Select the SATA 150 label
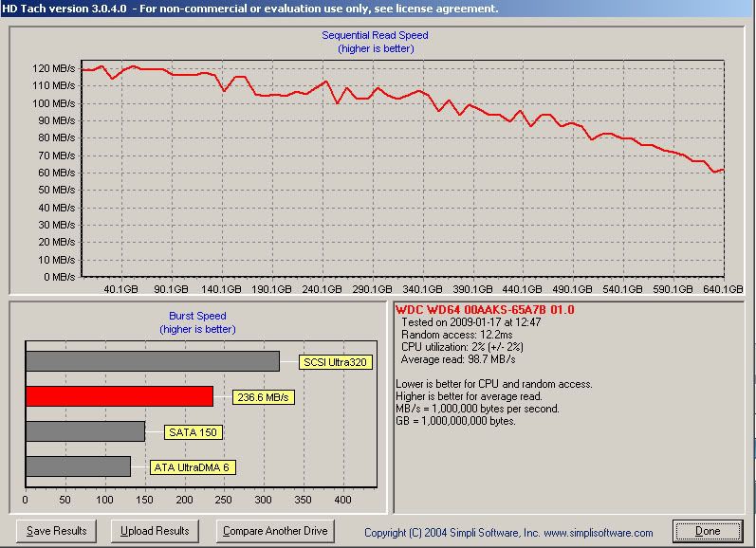The width and height of the screenshot is (756, 548). point(191,431)
